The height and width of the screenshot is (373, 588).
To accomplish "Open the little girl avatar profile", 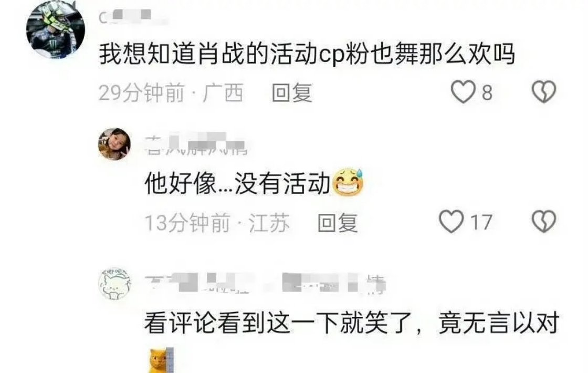I will (x=114, y=144).
